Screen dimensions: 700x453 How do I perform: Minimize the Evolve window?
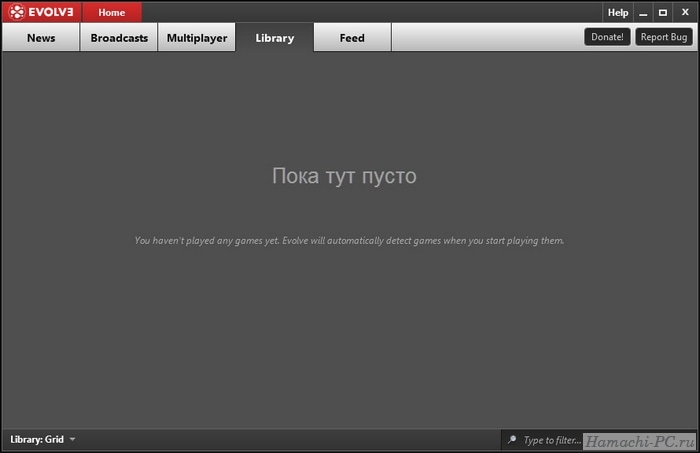[643, 12]
